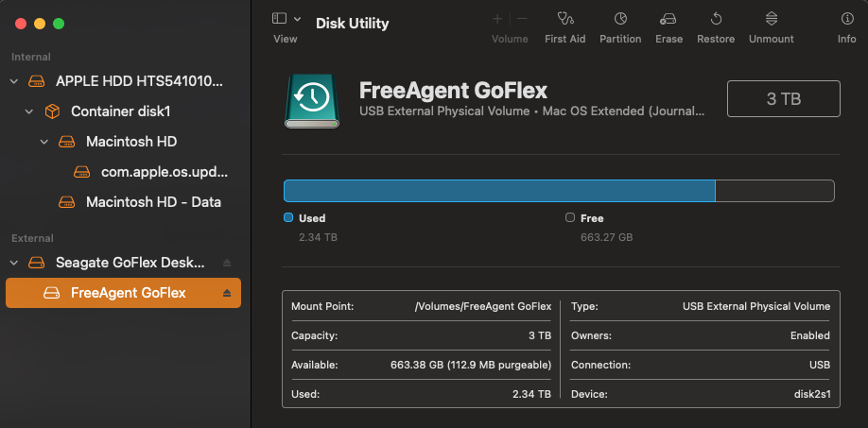Image resolution: width=868 pixels, height=428 pixels.
Task: Click the Unmount toolbar label
Action: [772, 40]
